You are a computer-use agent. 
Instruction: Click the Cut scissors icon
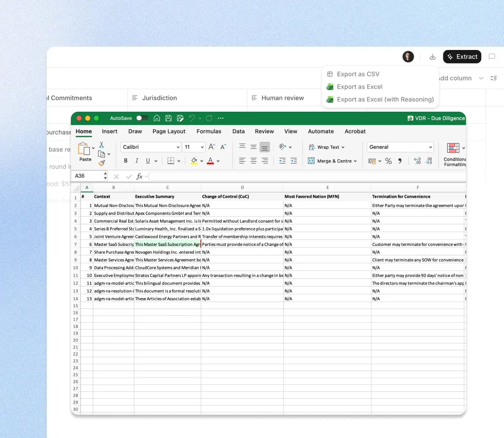(102, 145)
